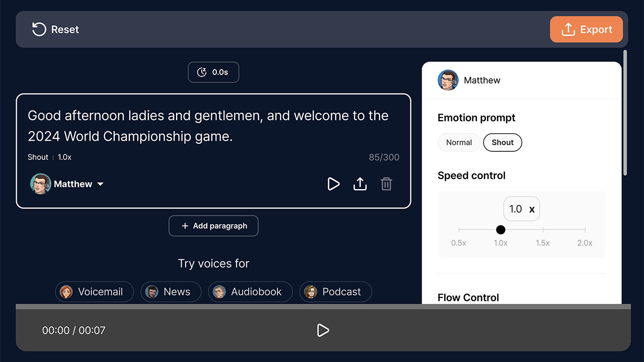Choose the Audiobook voice option
Screen dimensions: 644x362
click(x=250, y=292)
